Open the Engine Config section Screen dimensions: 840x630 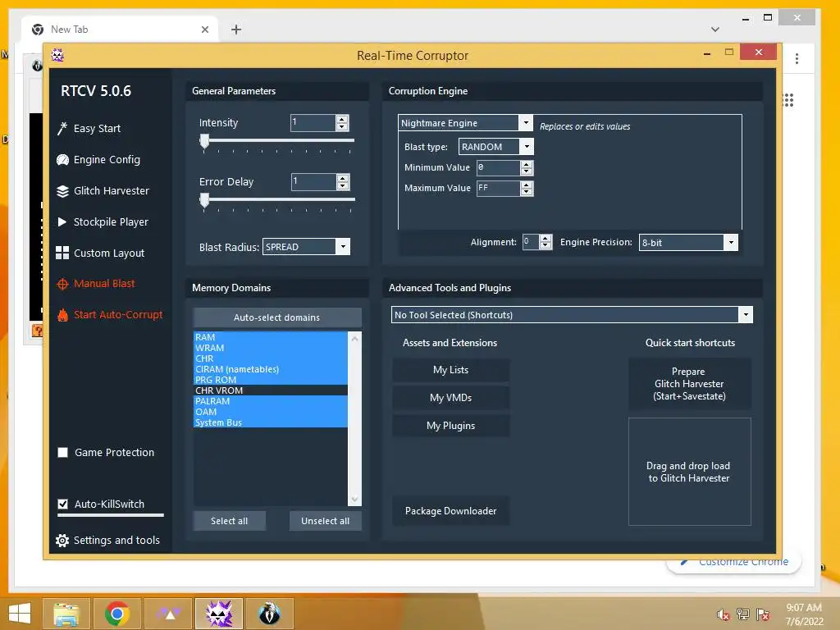(x=107, y=160)
